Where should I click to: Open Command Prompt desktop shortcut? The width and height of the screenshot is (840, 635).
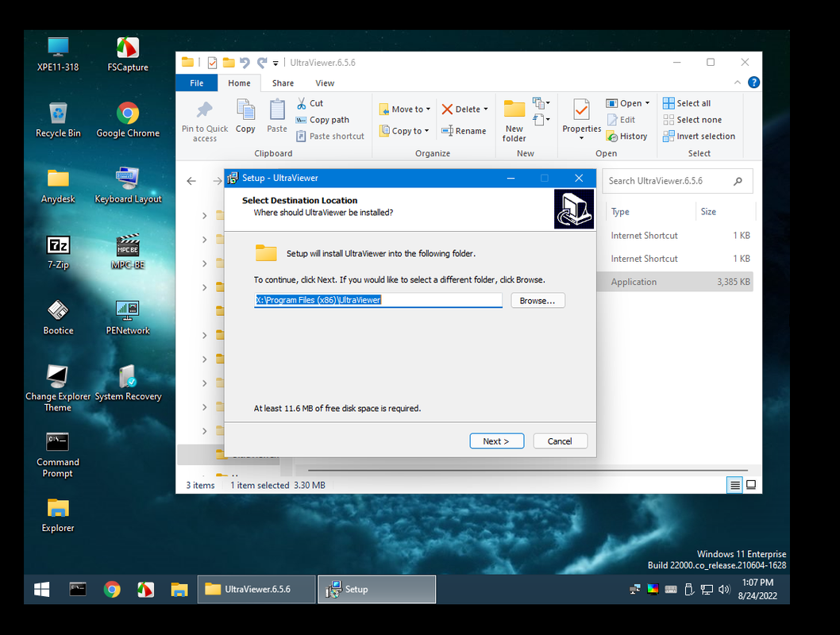pos(58,454)
